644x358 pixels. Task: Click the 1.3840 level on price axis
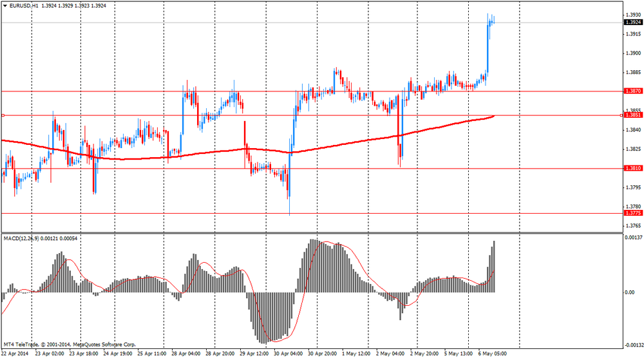[632, 129]
